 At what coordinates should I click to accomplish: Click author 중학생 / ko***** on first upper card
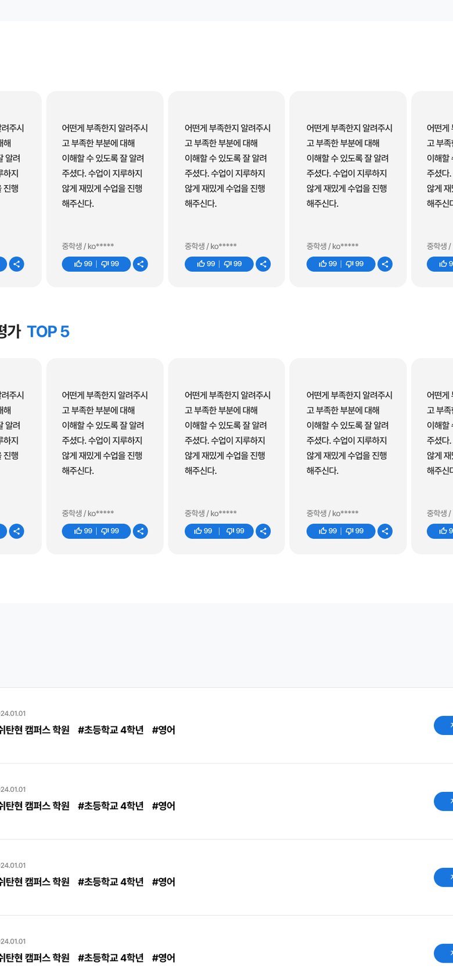(88, 246)
